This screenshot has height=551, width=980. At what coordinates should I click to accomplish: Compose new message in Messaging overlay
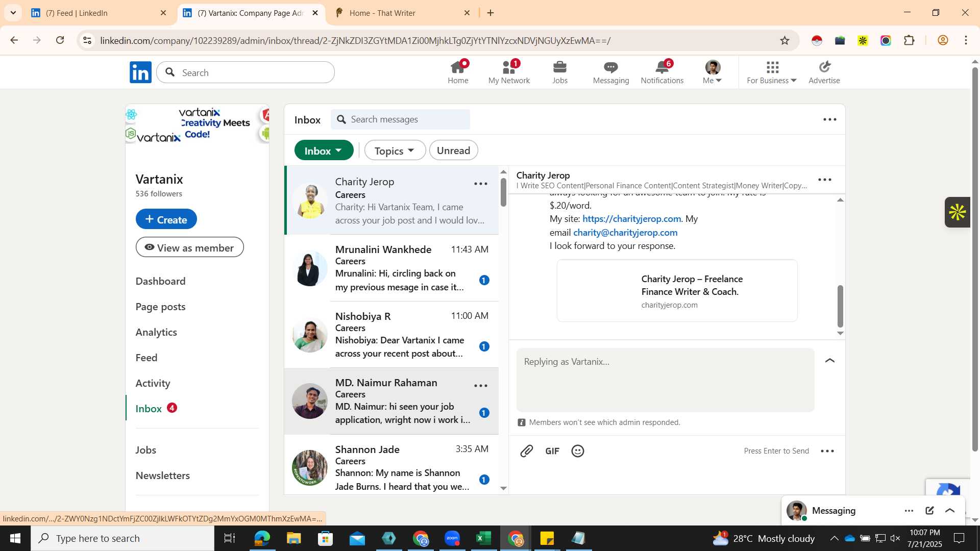(x=929, y=511)
